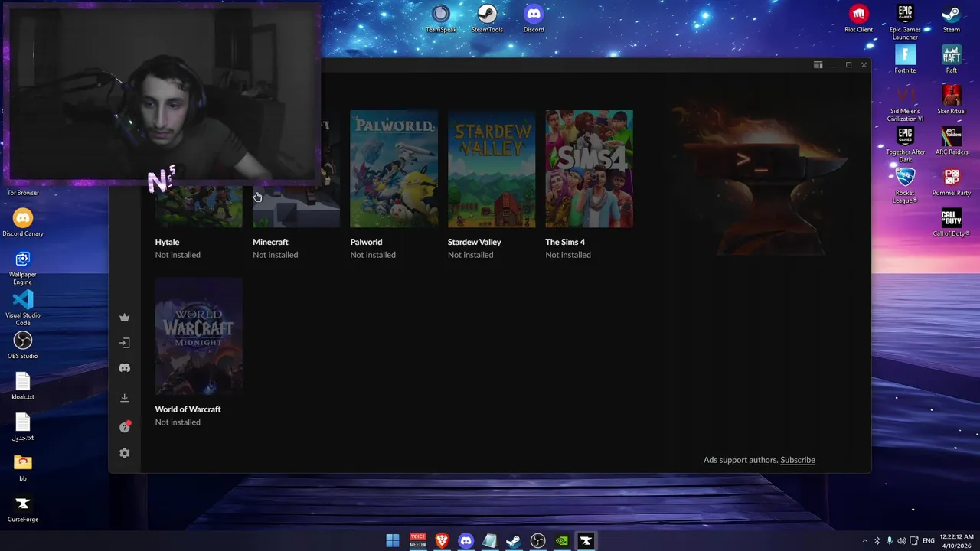Screen dimensions: 980x551
Task: Select the Palworld game cover
Action: point(394,169)
